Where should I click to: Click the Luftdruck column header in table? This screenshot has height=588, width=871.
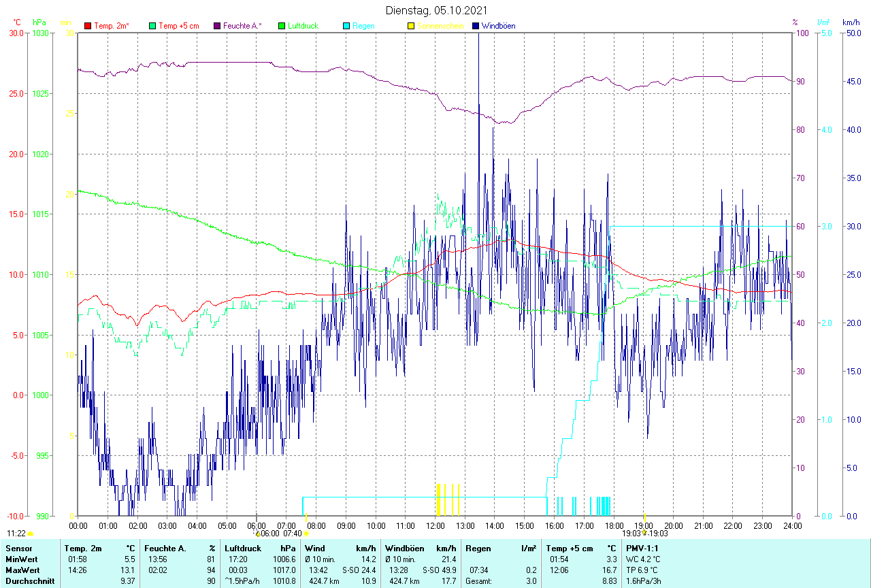coord(243,549)
